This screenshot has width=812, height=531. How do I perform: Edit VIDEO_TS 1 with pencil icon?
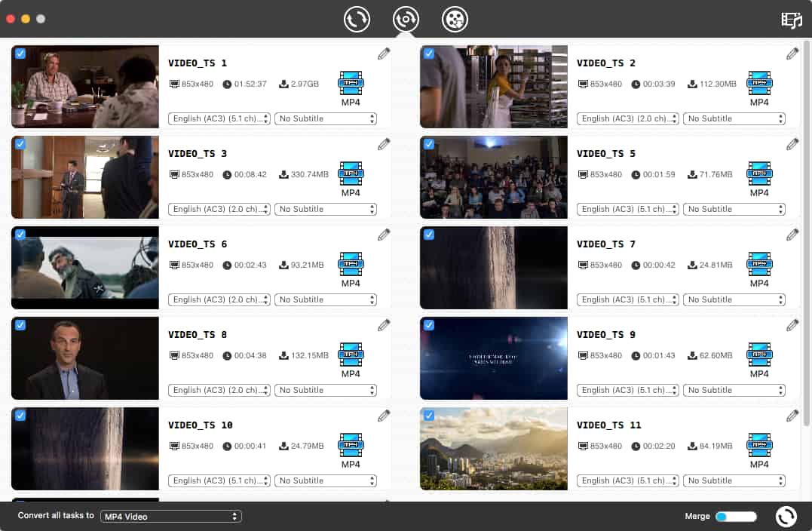tap(384, 54)
